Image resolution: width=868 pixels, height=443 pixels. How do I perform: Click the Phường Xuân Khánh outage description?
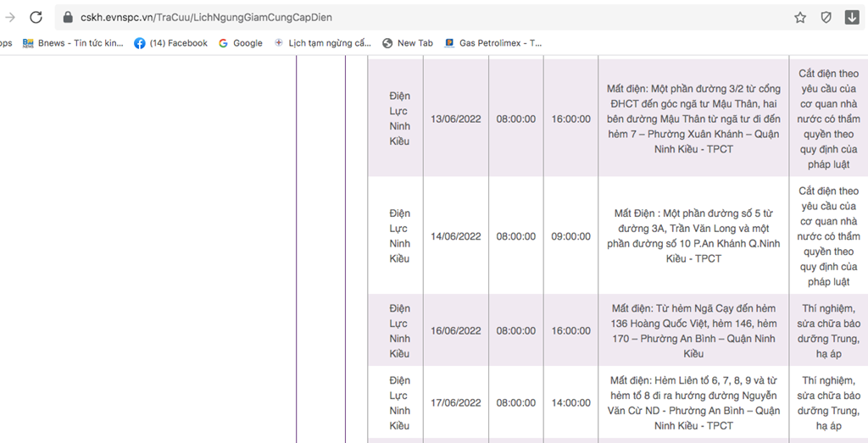[693, 119]
